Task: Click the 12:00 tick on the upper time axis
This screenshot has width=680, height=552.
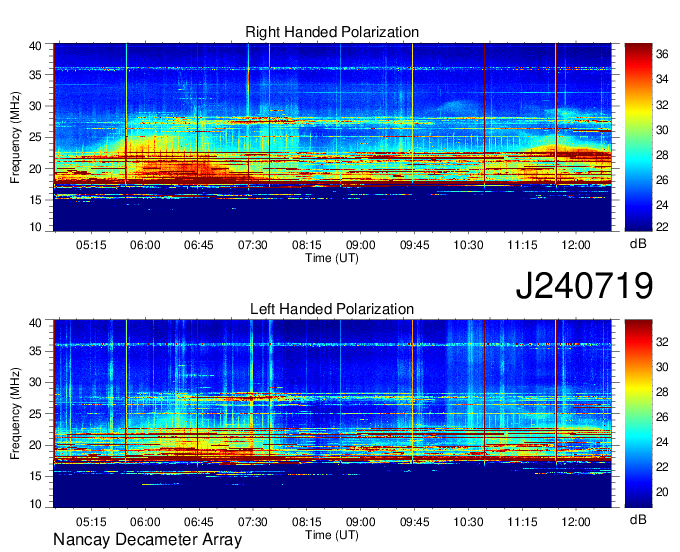Action: click(575, 245)
